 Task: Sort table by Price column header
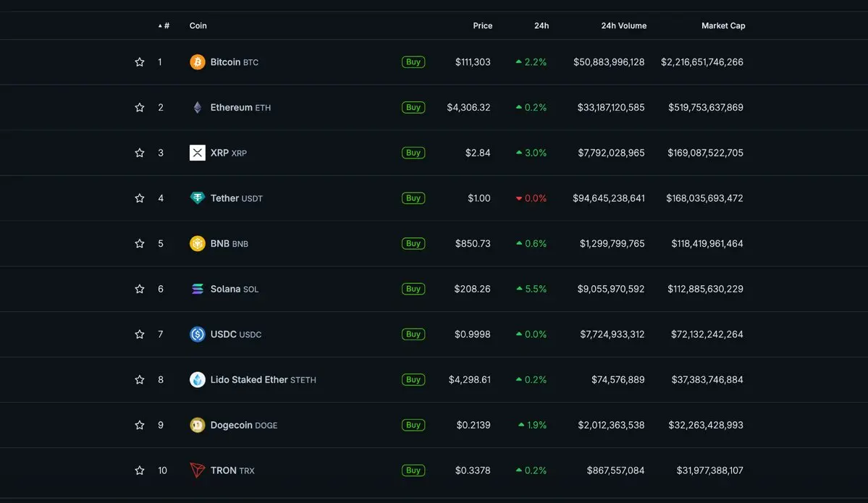click(483, 25)
